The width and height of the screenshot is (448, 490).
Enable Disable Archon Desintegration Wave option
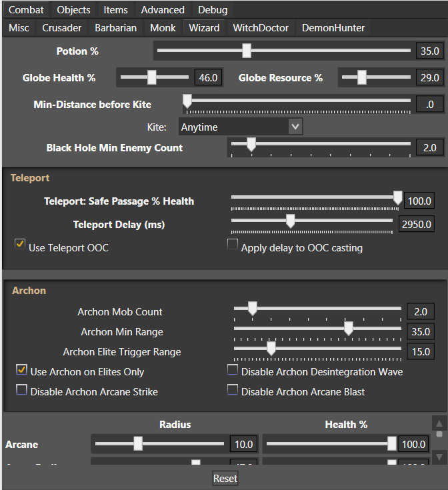tap(233, 369)
